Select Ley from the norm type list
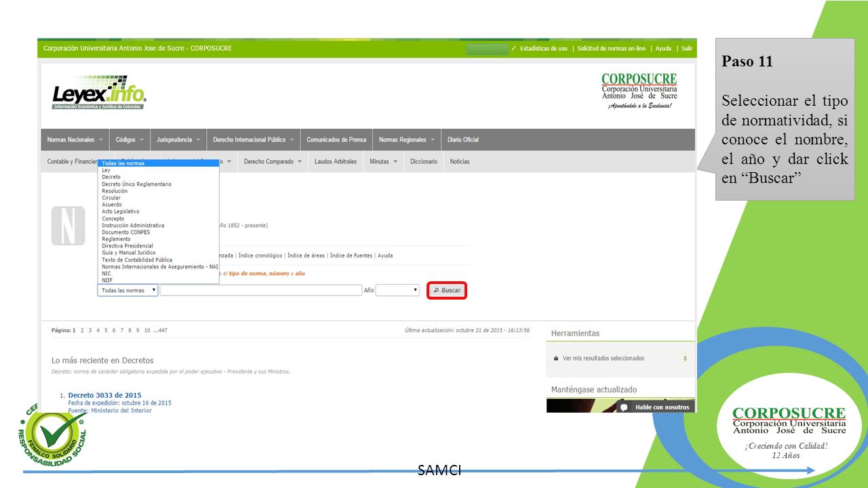868x488 pixels. (158, 170)
